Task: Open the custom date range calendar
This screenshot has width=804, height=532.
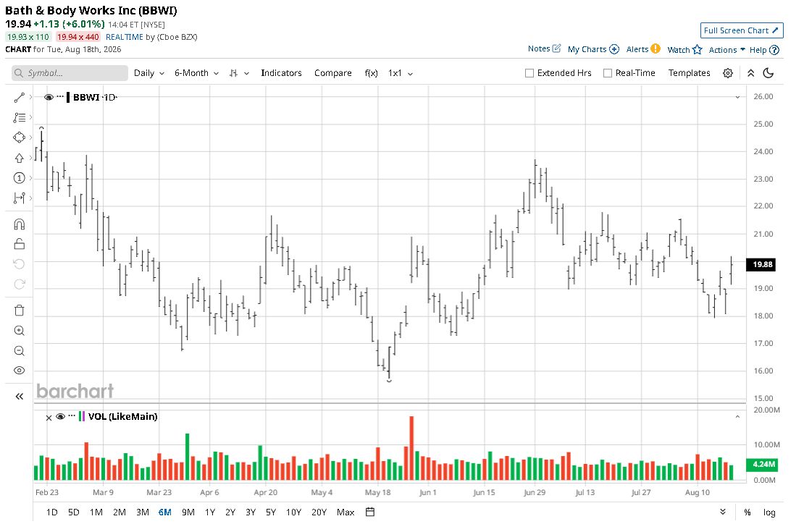Action: tap(370, 512)
